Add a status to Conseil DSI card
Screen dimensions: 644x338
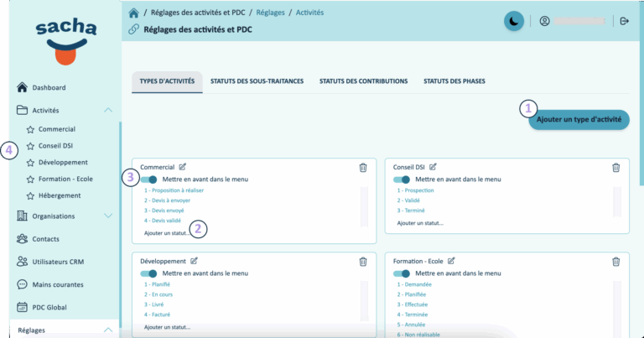pos(420,223)
